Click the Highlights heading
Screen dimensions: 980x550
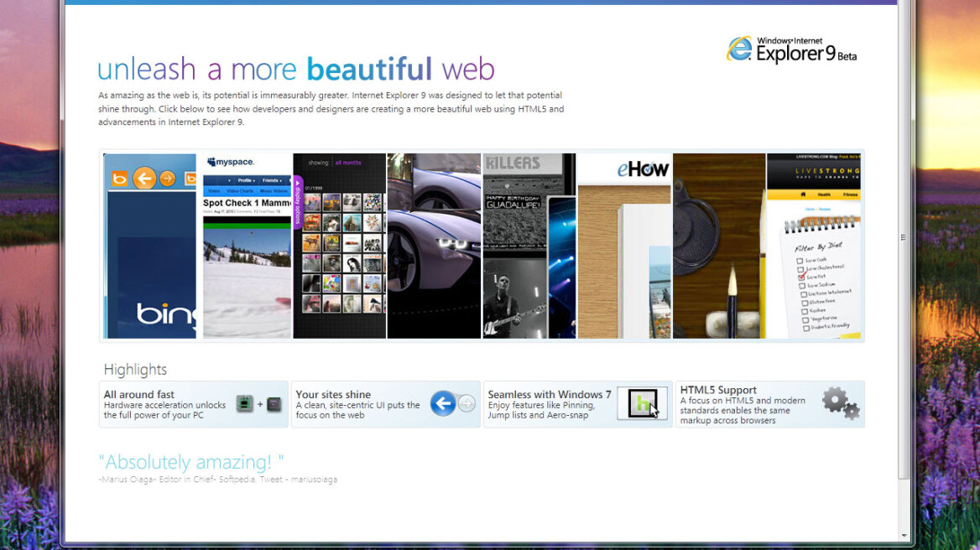click(135, 370)
